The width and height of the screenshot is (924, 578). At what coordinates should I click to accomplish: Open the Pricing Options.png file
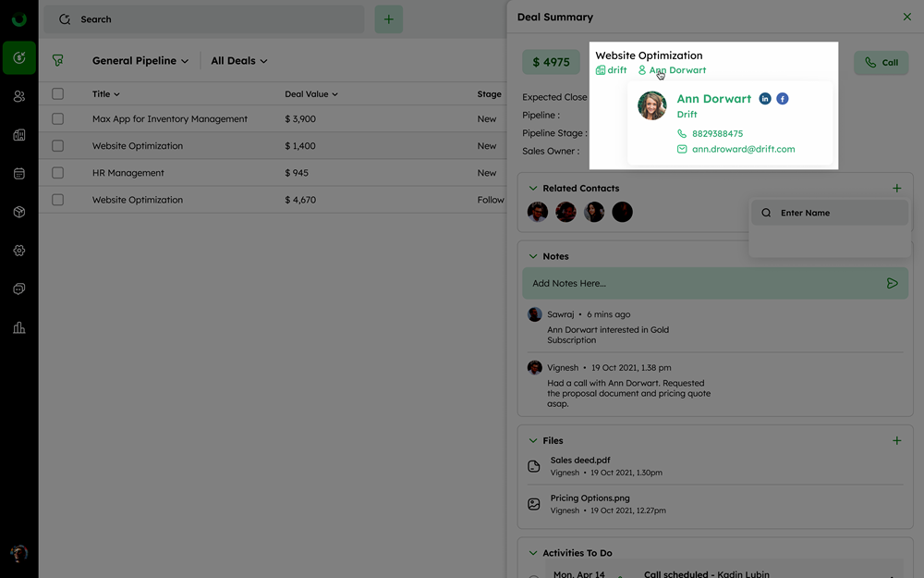click(590, 498)
